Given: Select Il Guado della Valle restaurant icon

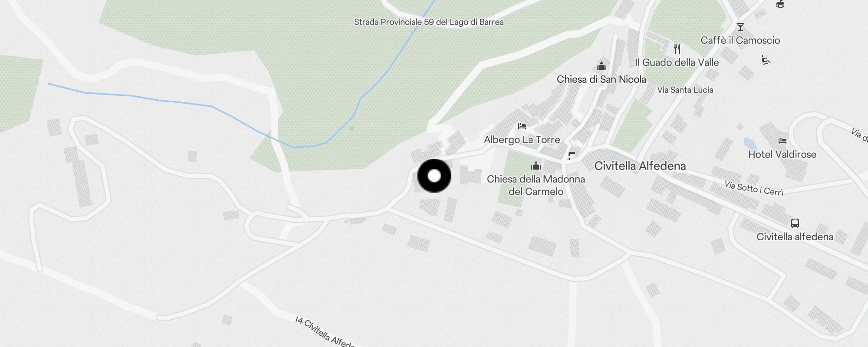Looking at the screenshot, I should (x=677, y=49).
